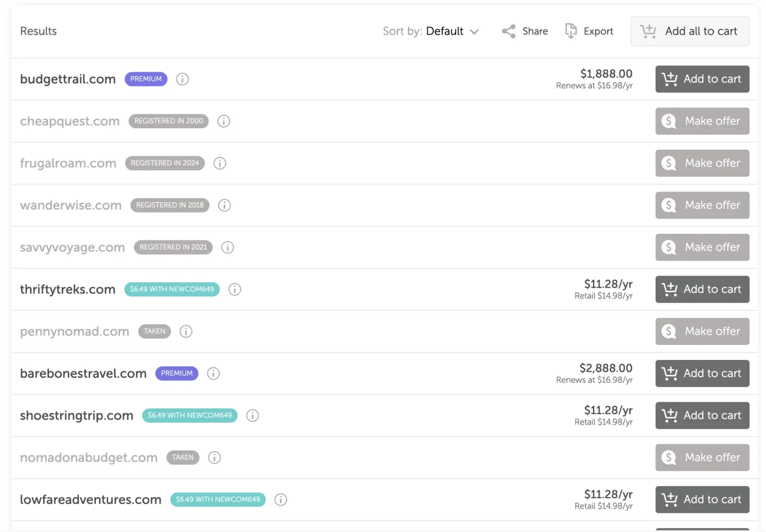Make an offer on savvyvoyage.com
766x532 pixels.
click(x=702, y=247)
